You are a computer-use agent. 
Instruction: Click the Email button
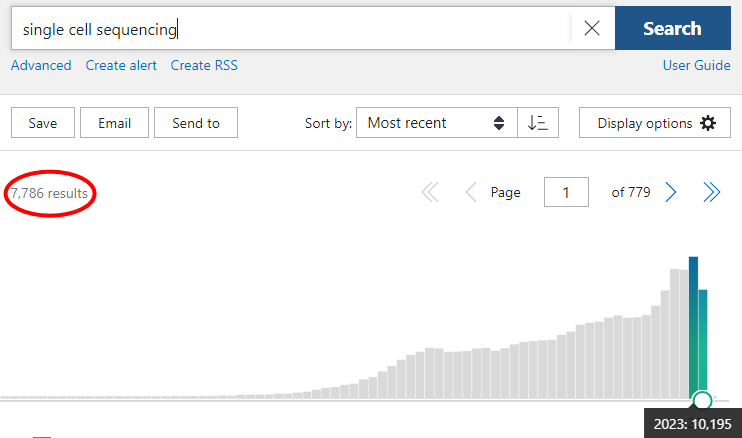point(114,123)
